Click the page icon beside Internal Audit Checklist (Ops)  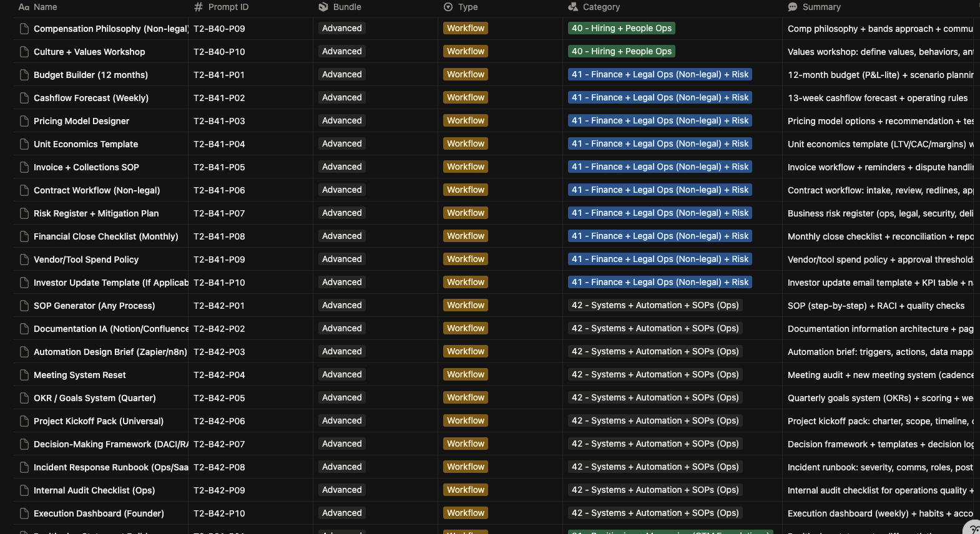[x=24, y=490]
